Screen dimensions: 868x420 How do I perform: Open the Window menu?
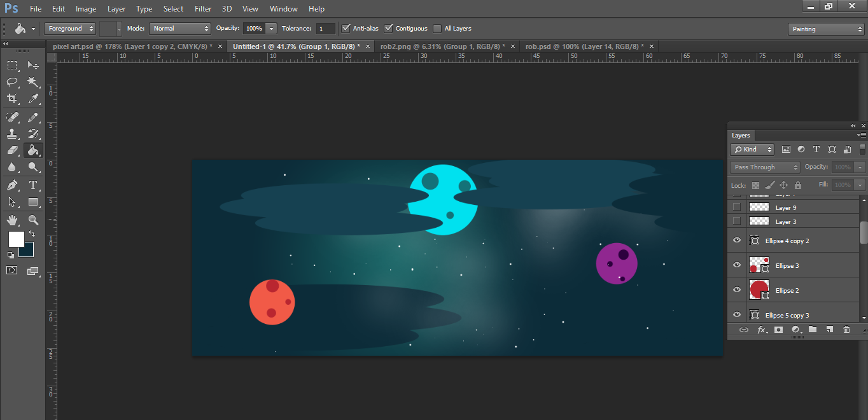pos(283,9)
